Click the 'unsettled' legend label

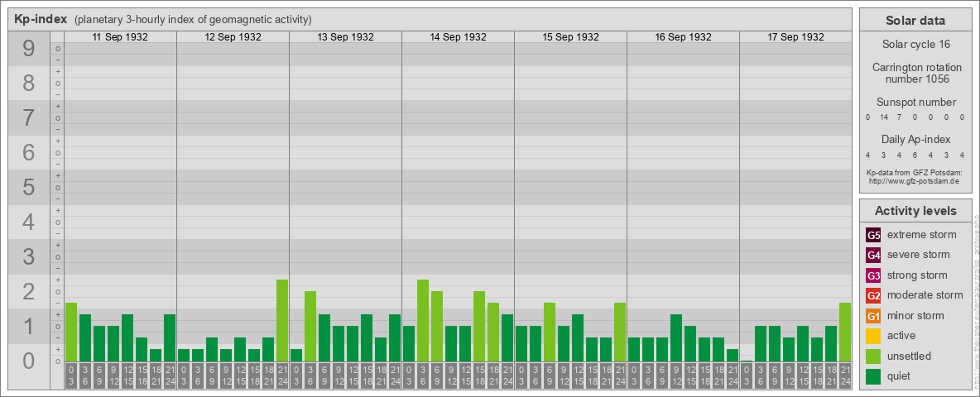[909, 356]
